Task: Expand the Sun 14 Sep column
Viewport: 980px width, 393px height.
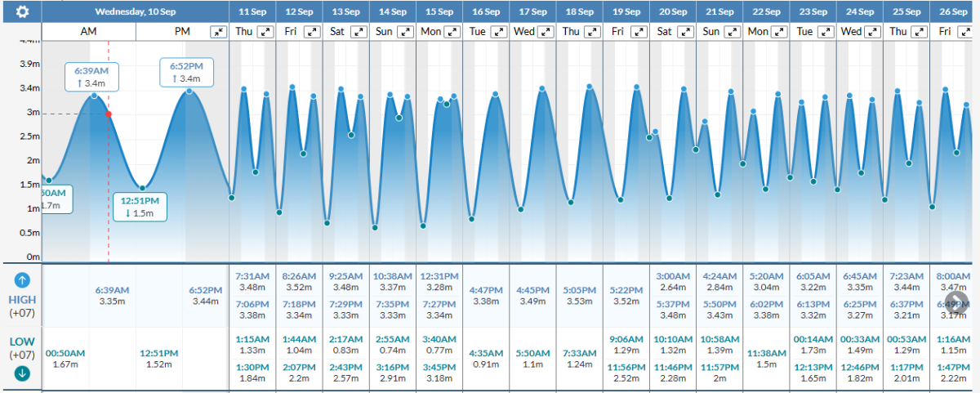Action: click(405, 31)
